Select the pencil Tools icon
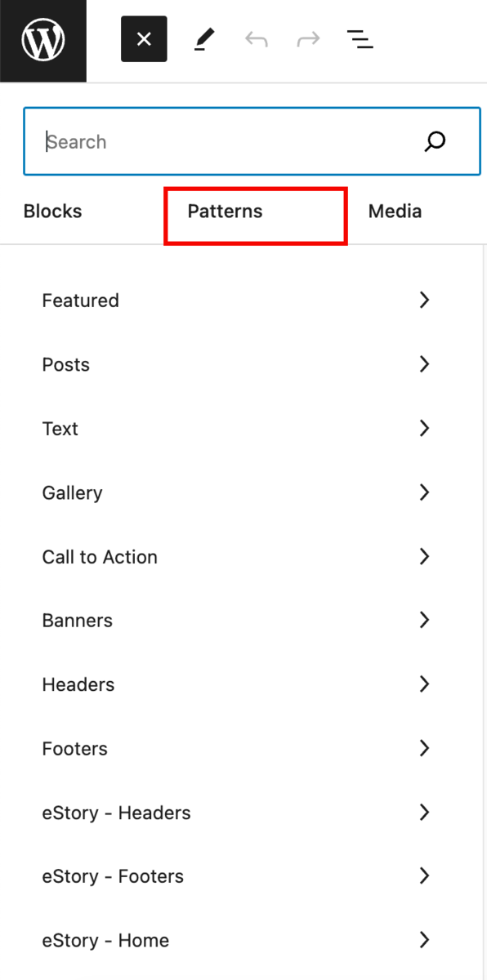The height and width of the screenshot is (980, 487). (x=204, y=39)
